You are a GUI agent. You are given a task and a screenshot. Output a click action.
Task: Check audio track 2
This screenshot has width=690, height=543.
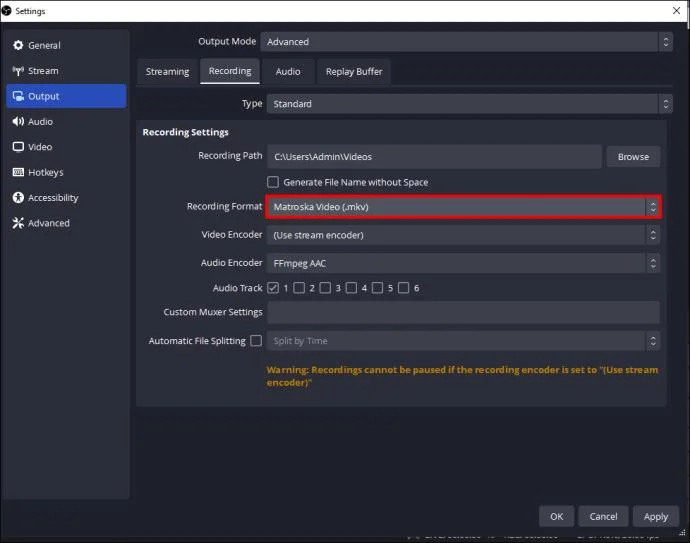[299, 288]
